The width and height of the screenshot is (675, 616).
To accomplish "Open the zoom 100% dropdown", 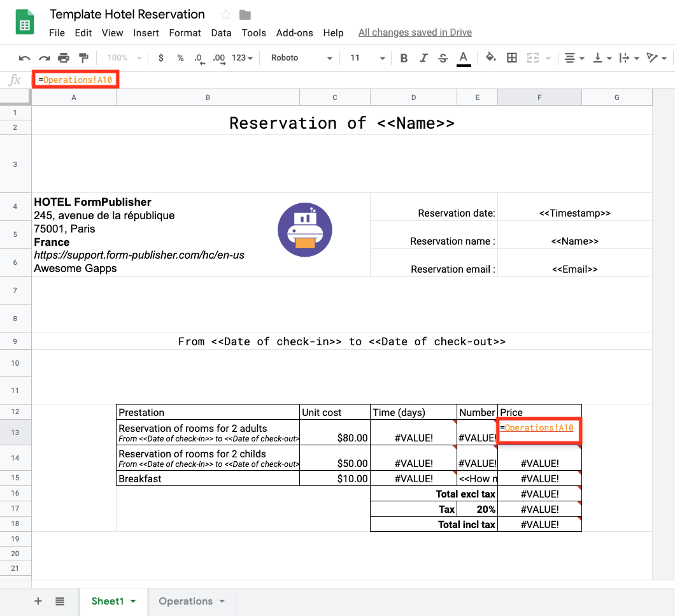I will pos(124,58).
